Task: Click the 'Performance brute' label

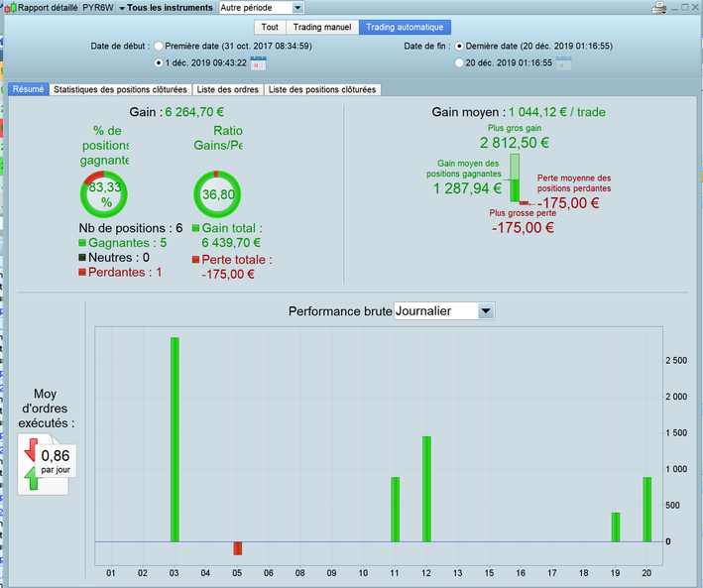Action: tap(340, 310)
